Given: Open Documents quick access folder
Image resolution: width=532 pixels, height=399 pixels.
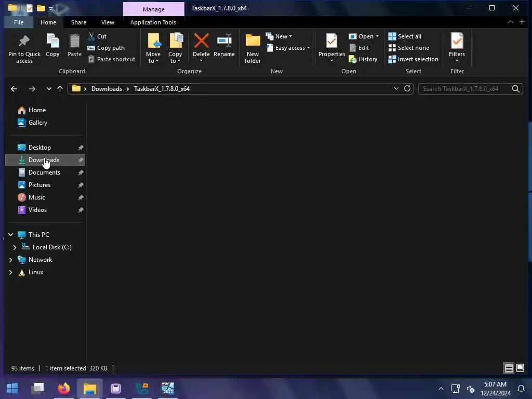Looking at the screenshot, I should pyautogui.click(x=45, y=172).
